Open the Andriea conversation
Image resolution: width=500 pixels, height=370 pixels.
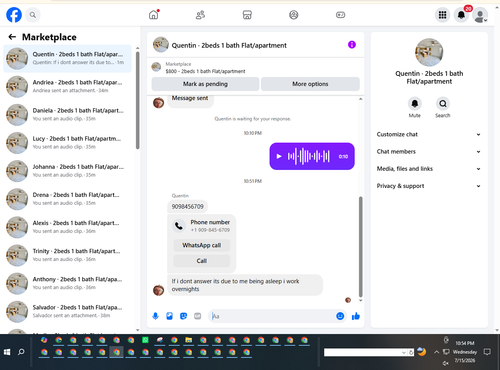pos(67,86)
